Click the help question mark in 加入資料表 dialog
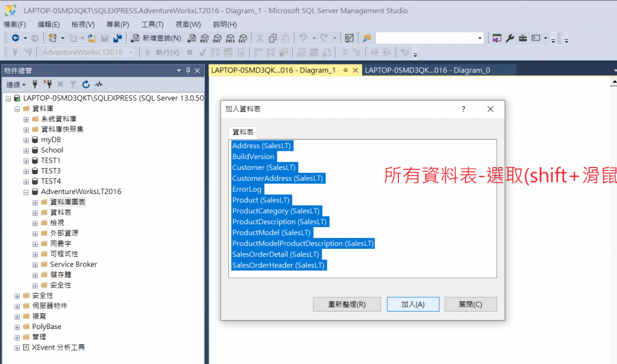 (463, 109)
